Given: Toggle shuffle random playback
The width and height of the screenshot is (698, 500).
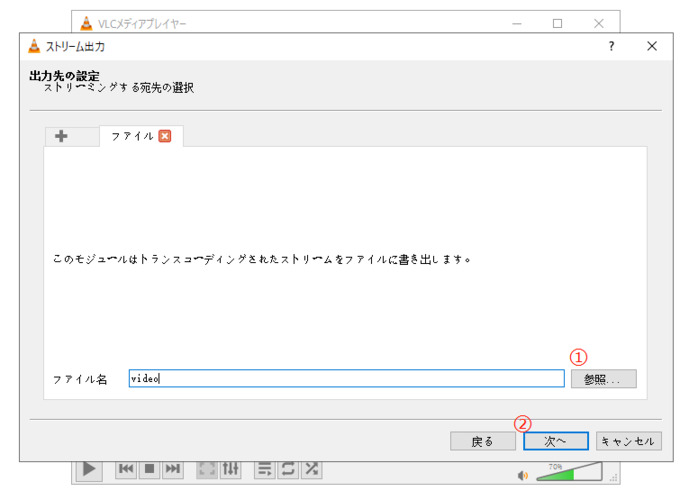Looking at the screenshot, I should (311, 469).
